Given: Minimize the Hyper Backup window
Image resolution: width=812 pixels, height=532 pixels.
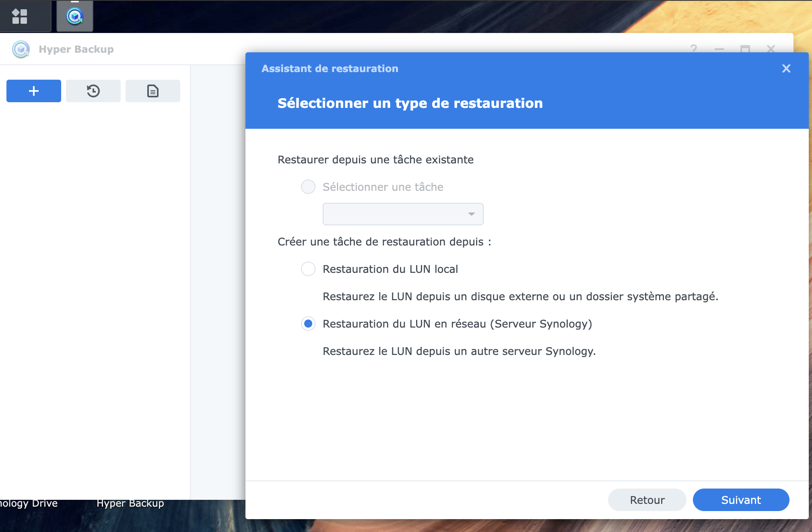Looking at the screenshot, I should point(719,49).
